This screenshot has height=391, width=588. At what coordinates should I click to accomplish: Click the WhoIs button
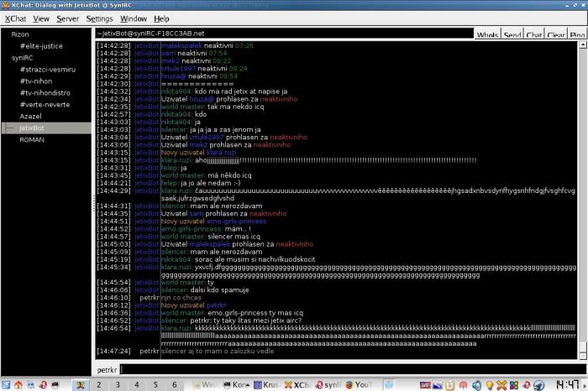tap(487, 34)
